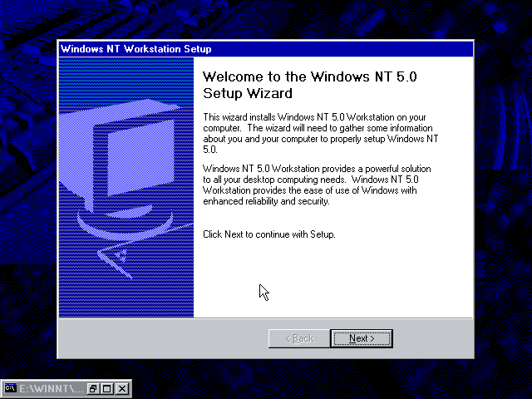The height and width of the screenshot is (399, 532).
Task: Restore the minimized E:\WINNT console window
Action: point(93,388)
